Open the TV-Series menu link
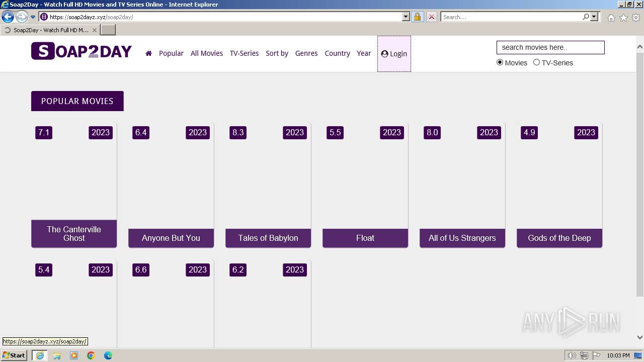 click(244, 53)
